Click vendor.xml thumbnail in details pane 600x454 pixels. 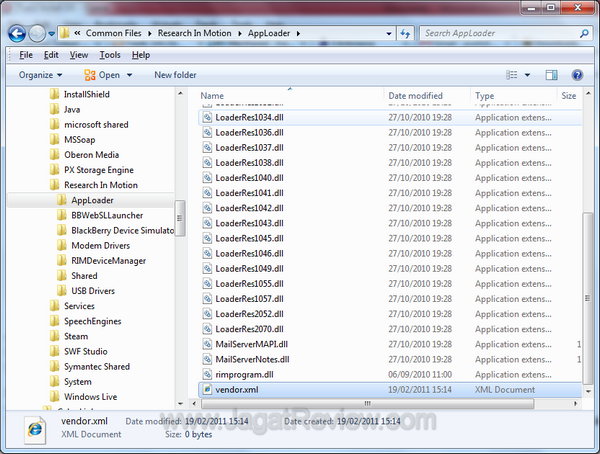coord(35,430)
